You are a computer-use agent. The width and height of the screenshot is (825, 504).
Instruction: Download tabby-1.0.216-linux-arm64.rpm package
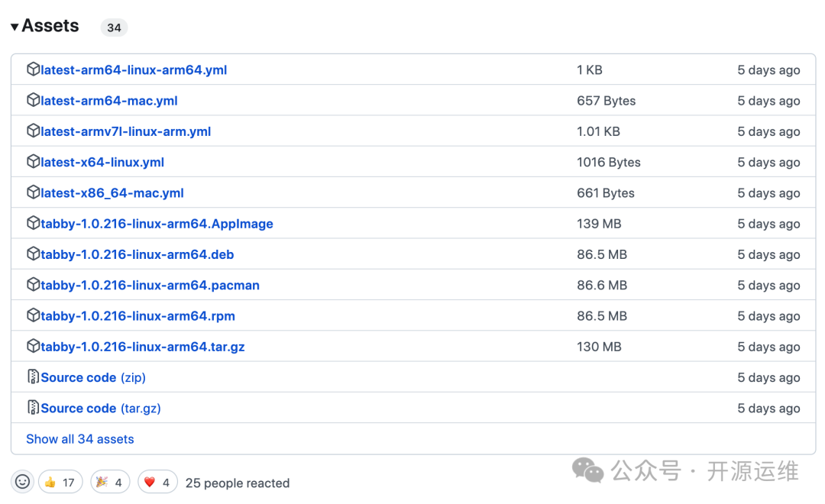(x=138, y=316)
